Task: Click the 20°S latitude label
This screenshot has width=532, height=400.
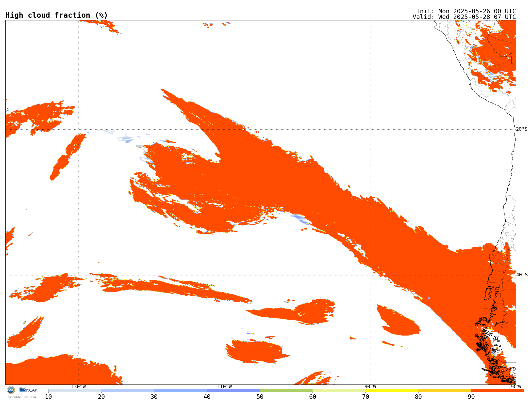Action: click(x=522, y=129)
